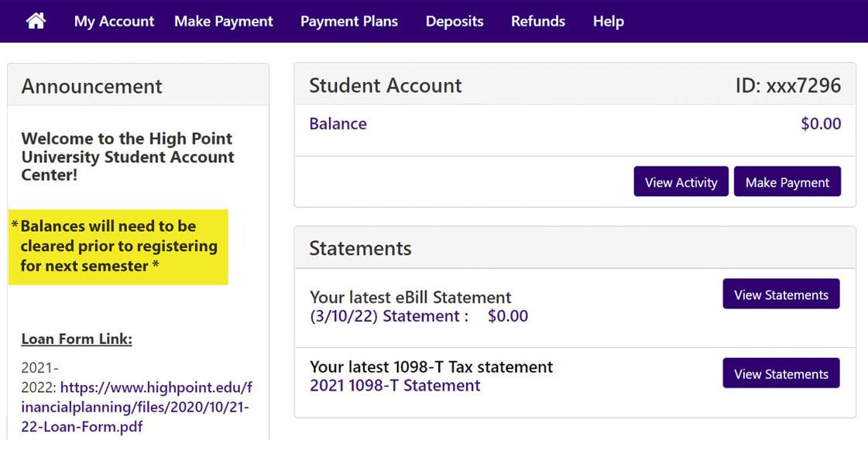This screenshot has width=868, height=451.
Task: Click the Student Account heading
Action: point(386,85)
